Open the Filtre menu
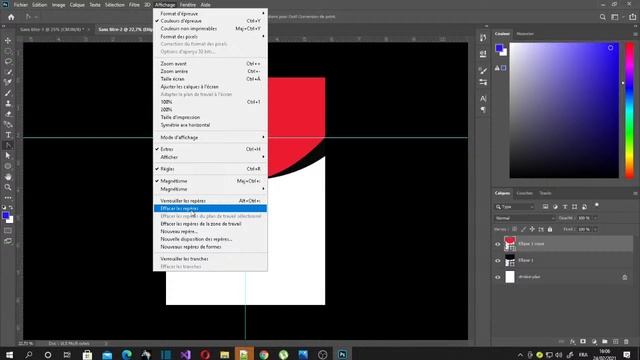 134,5
